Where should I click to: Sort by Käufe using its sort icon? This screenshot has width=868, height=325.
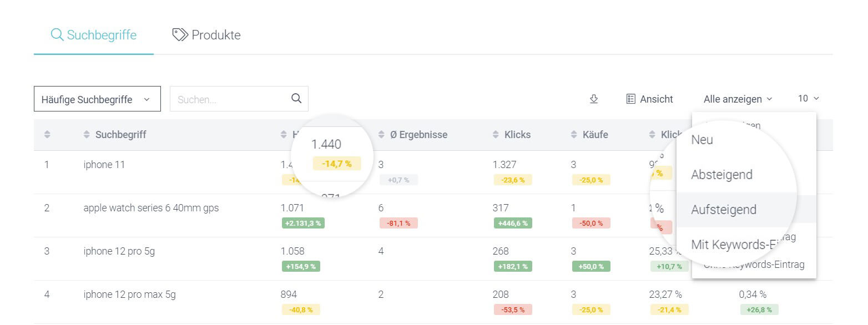coord(573,134)
